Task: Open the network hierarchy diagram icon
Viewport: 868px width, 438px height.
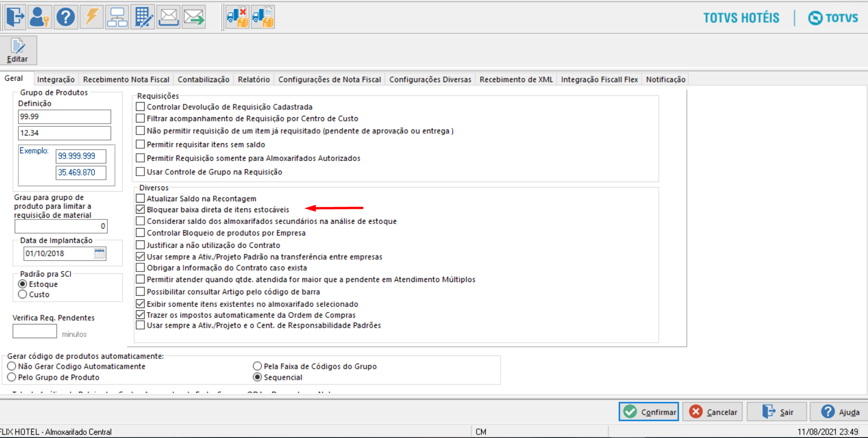Action: click(117, 17)
